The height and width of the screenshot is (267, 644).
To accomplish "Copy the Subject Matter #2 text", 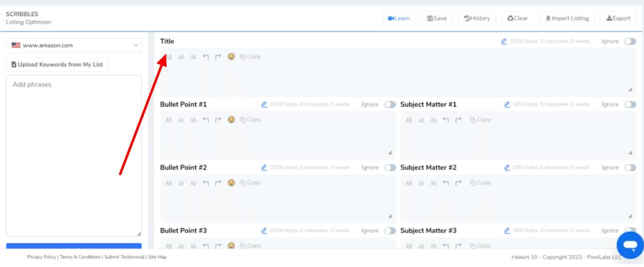I will (x=480, y=183).
